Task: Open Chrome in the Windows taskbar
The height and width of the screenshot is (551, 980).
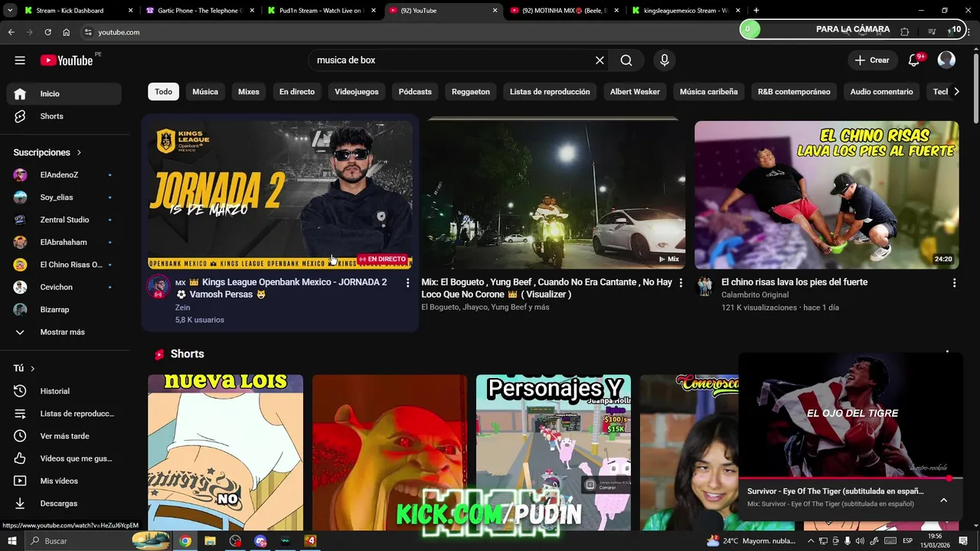Action: pyautogui.click(x=185, y=541)
